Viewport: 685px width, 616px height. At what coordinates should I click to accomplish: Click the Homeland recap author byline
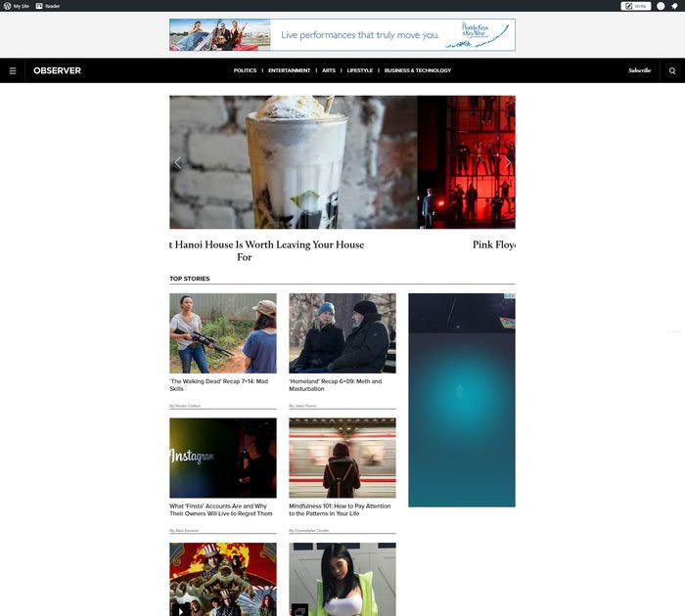point(302,406)
